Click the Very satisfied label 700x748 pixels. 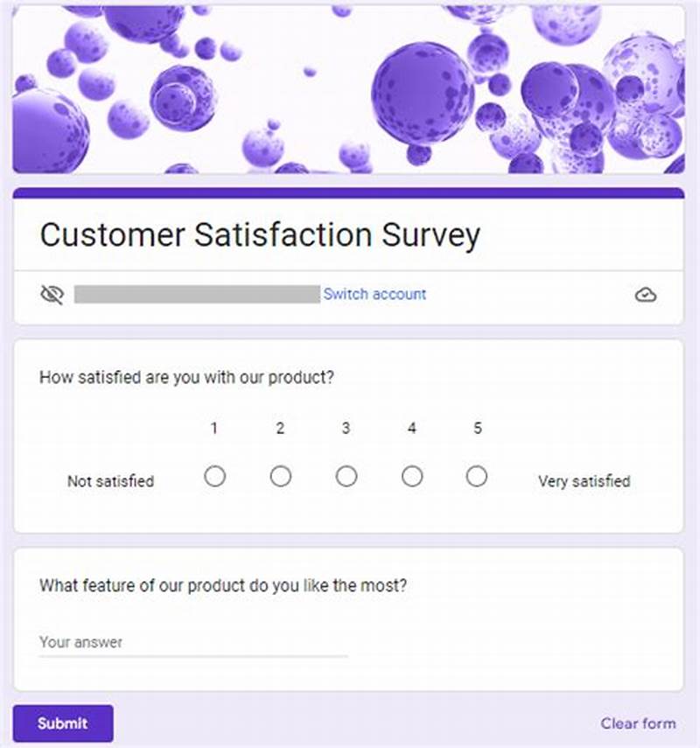pyautogui.click(x=584, y=480)
